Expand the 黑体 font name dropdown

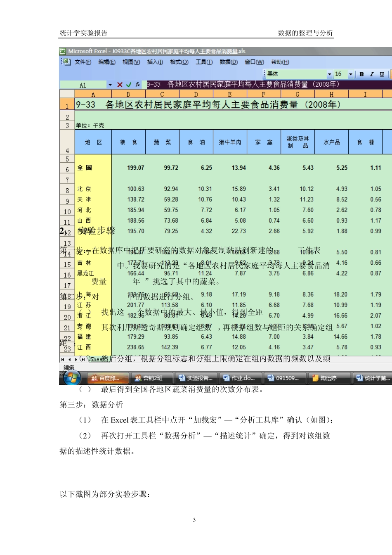(x=330, y=74)
